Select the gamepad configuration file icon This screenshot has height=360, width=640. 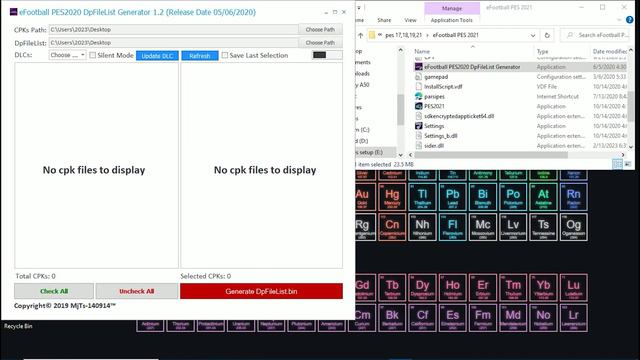[x=418, y=77]
